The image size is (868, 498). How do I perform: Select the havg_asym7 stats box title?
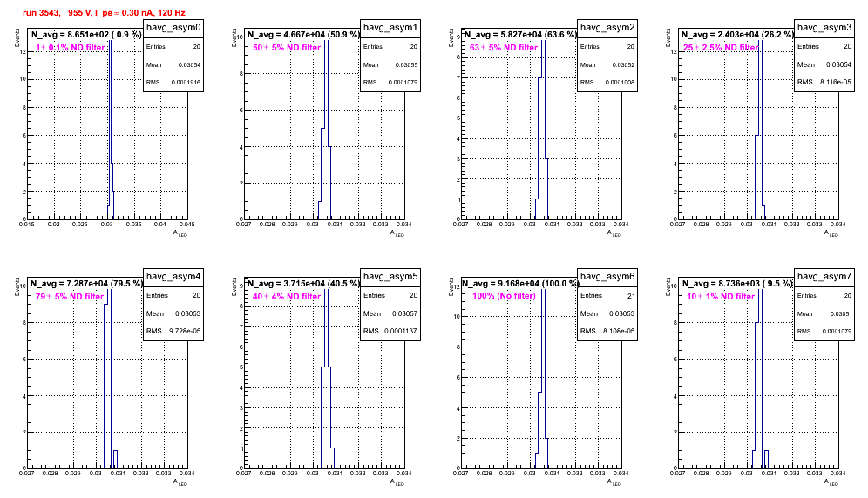pos(824,277)
